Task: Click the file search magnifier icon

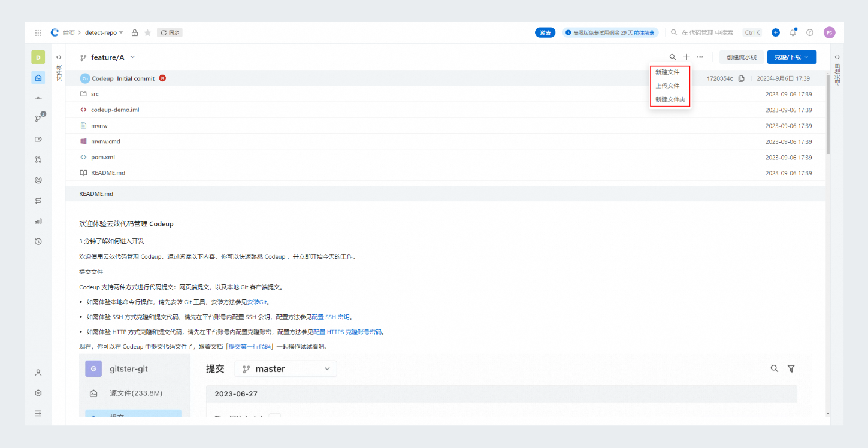Action: [x=673, y=57]
